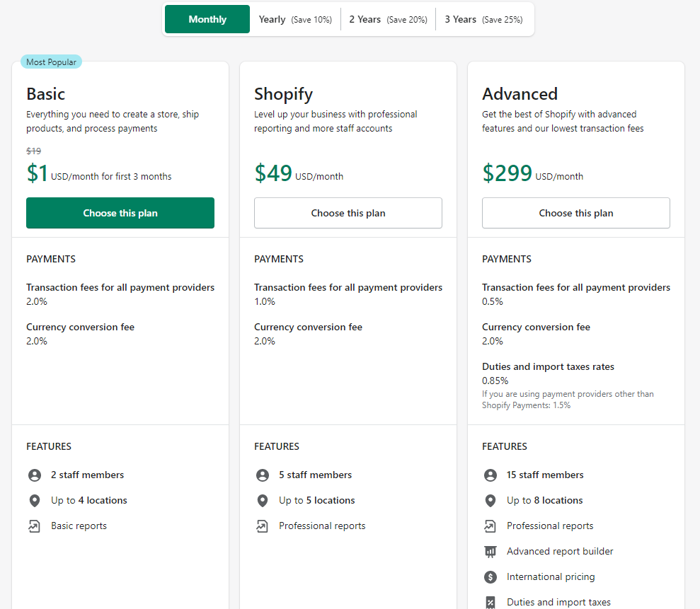Click staff members icon in Shopify plan
Viewport: 700px width, 609px height.
coord(262,475)
